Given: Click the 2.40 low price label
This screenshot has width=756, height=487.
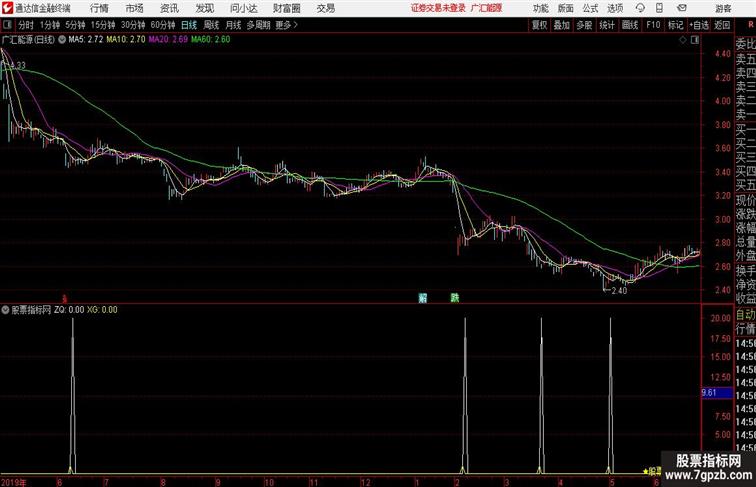Looking at the screenshot, I should pos(619,291).
